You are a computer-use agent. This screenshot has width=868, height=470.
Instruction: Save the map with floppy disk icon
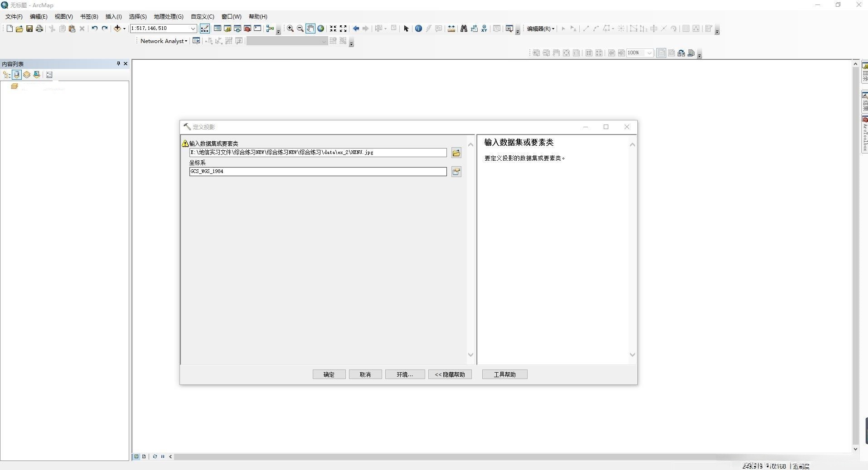[29, 29]
